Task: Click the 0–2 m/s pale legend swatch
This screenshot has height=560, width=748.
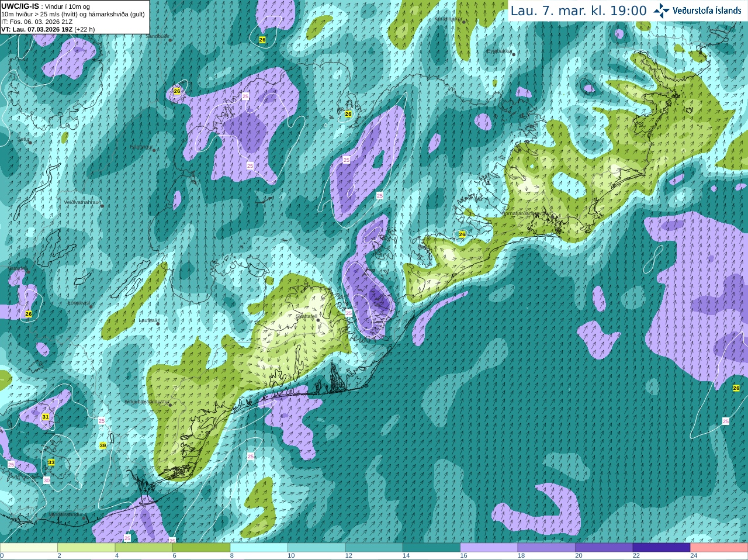Action: pyautogui.click(x=29, y=548)
